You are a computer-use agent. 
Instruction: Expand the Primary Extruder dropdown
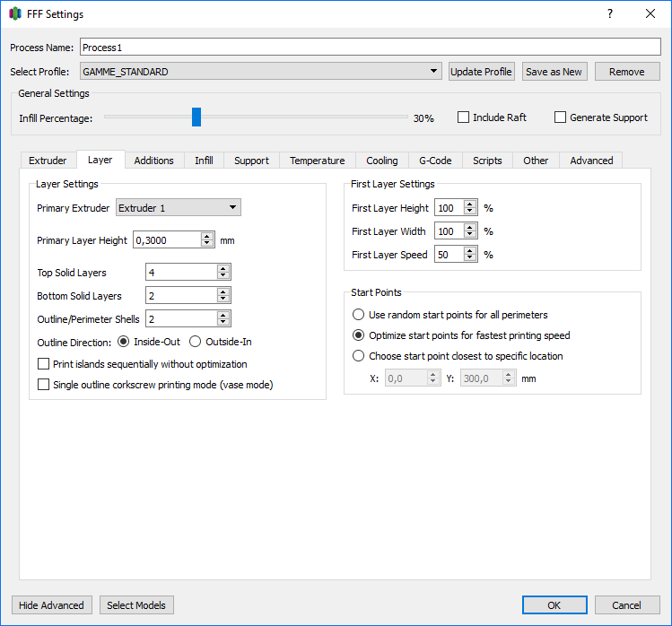[233, 208]
